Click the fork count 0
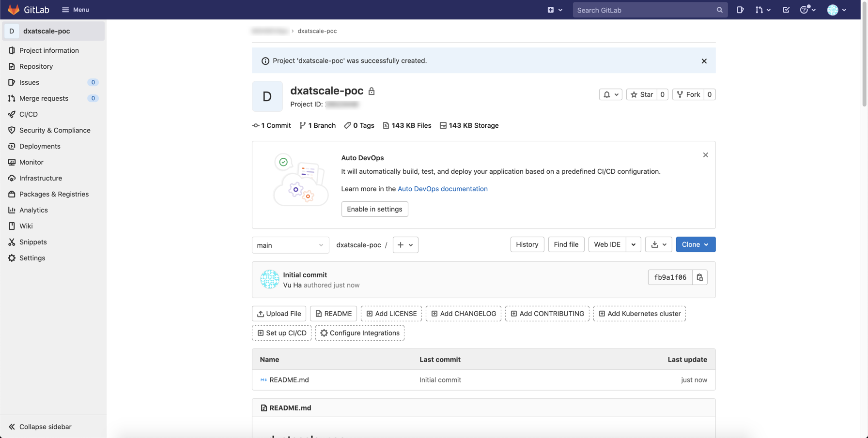 [x=710, y=94]
